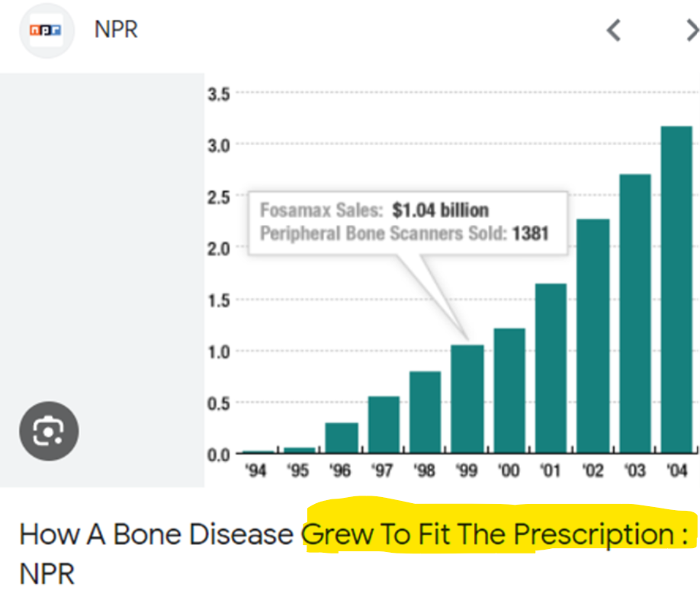Advance to next image with right chevron
700x600 pixels.
[691, 30]
